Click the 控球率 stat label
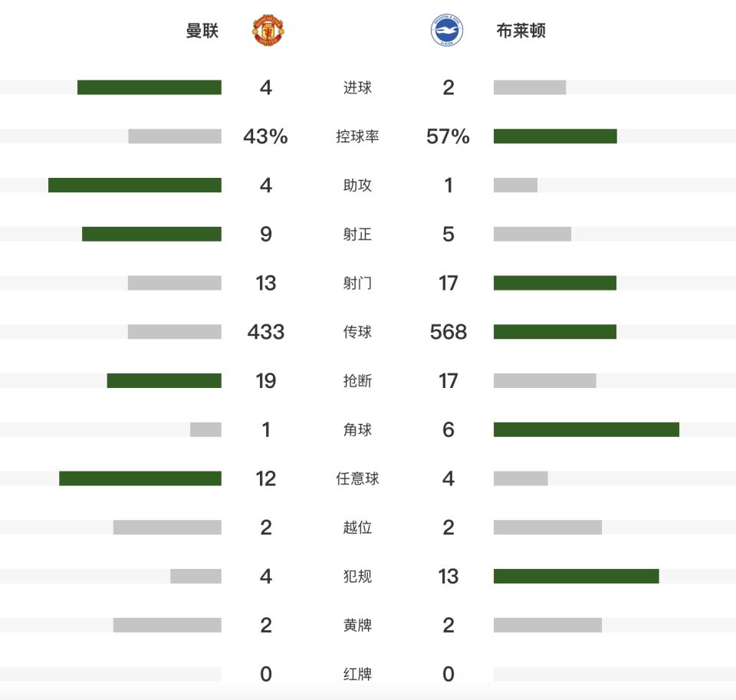The image size is (736, 700). pos(357,136)
